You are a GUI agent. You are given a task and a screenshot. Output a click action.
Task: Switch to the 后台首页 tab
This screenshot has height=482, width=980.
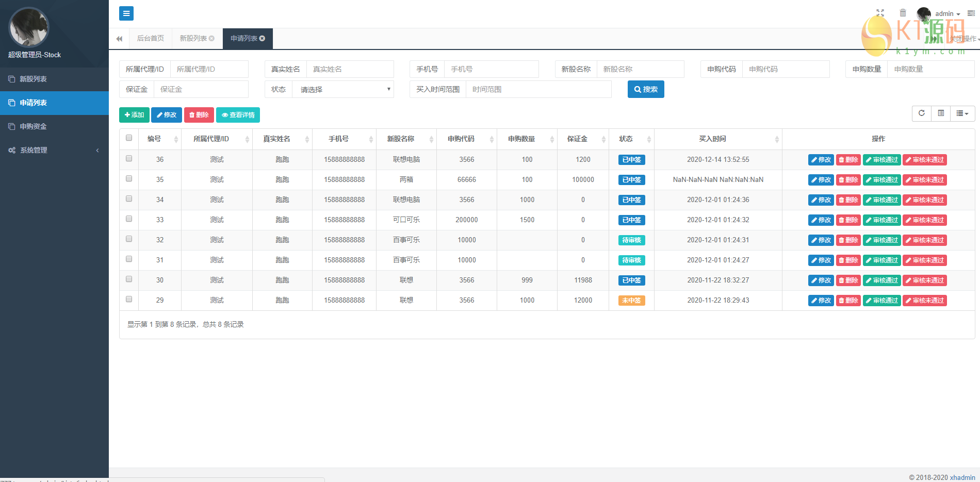pos(150,39)
